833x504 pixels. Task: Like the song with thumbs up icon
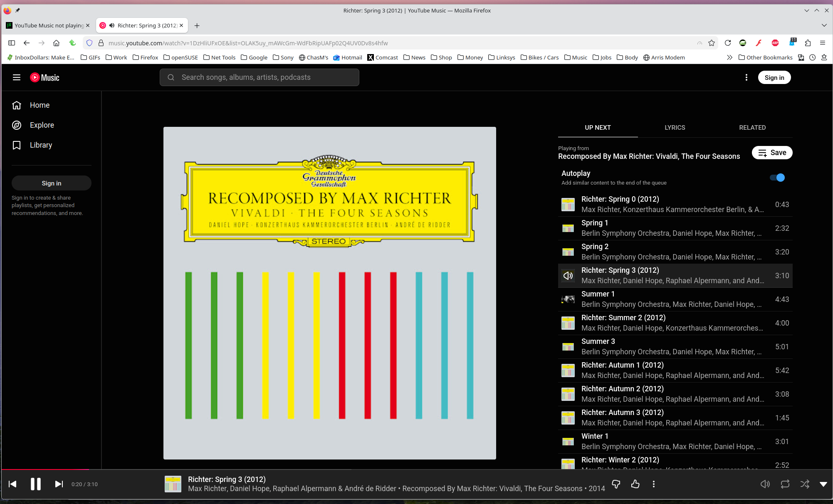tap(635, 484)
